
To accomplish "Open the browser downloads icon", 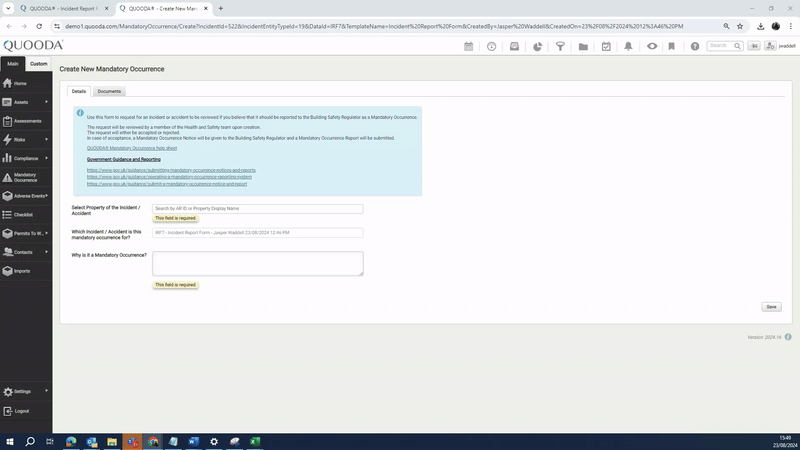I will coord(760,26).
